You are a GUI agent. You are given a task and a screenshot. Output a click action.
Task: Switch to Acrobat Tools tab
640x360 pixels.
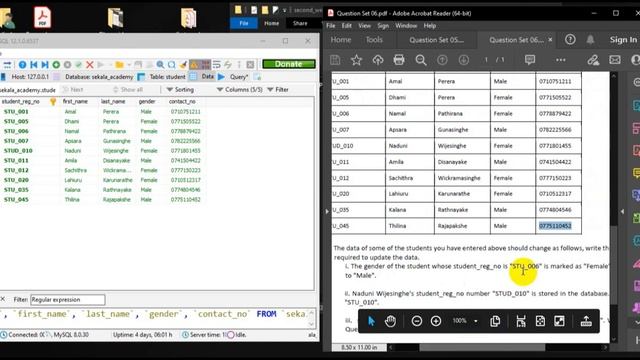click(374, 40)
